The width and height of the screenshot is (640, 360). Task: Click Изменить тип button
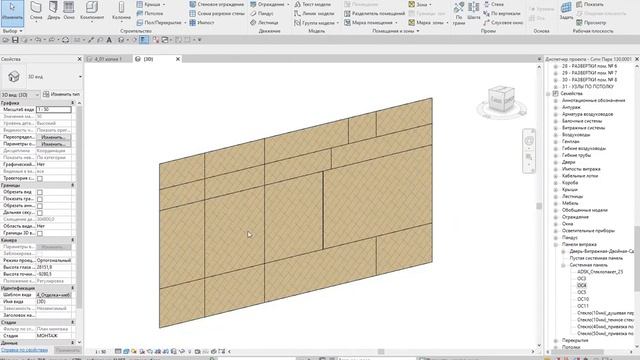click(61, 94)
